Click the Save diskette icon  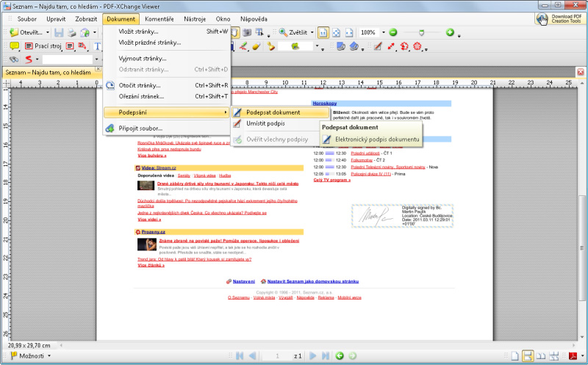pyautogui.click(x=58, y=32)
